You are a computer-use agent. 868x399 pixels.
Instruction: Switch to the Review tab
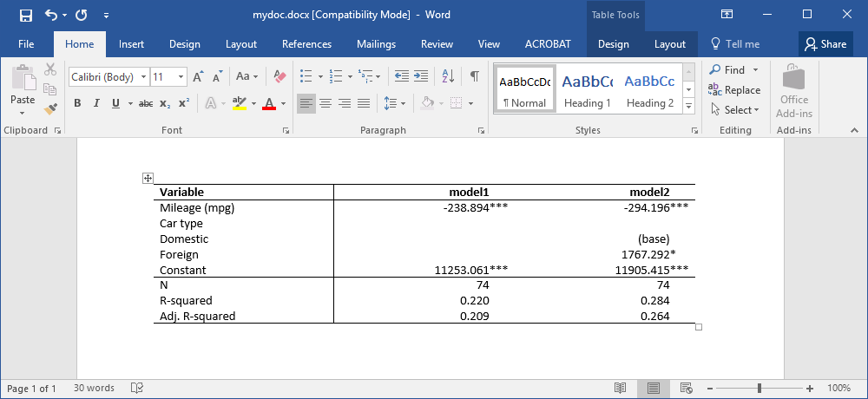click(x=437, y=44)
